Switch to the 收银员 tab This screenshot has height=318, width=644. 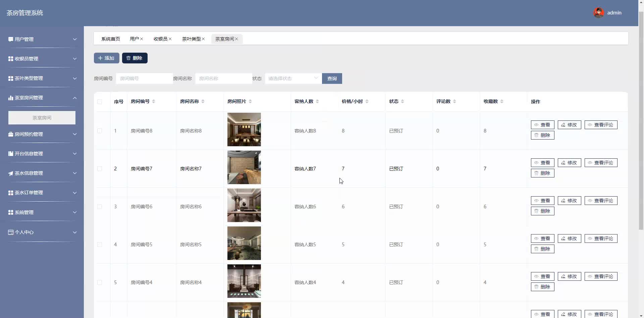[x=160, y=39]
